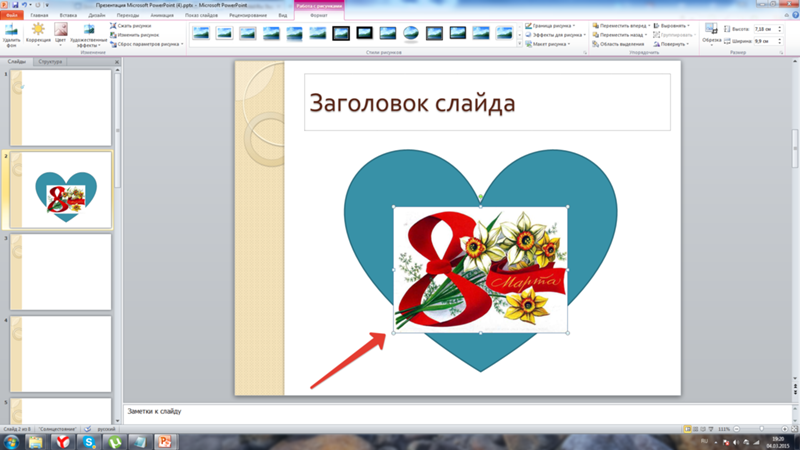Switch to the Вид tab
Viewport: 800px width, 450px height.
283,15
